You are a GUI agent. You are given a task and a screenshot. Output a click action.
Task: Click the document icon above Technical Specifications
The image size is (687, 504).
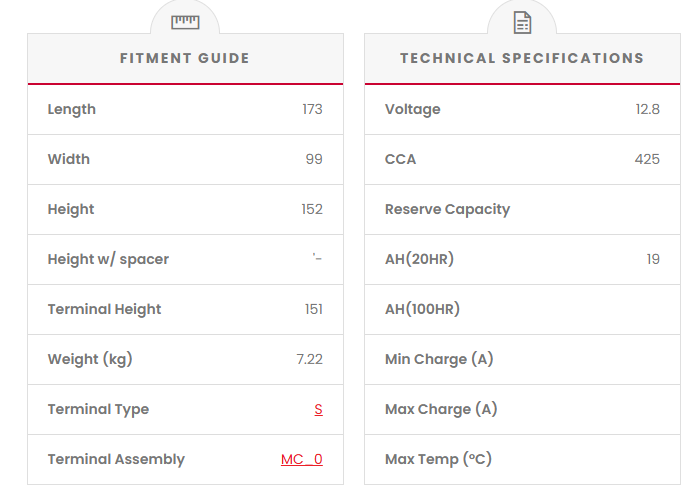pos(522,22)
